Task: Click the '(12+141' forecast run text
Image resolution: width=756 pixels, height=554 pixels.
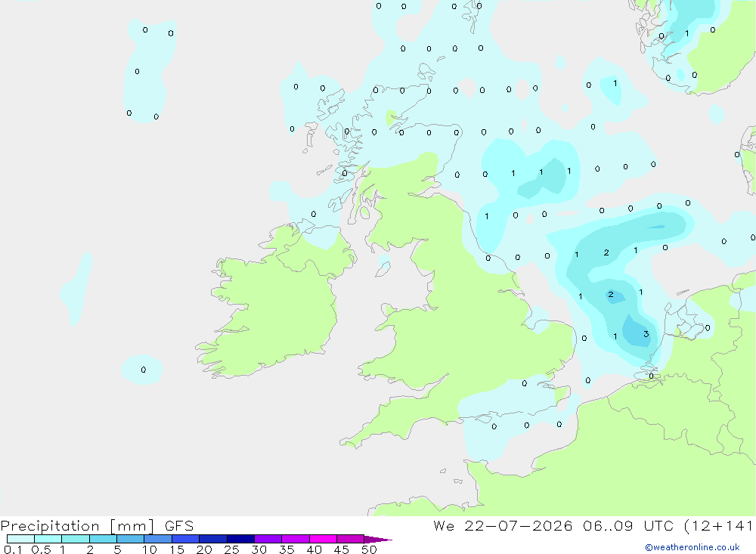Action: click(718, 525)
